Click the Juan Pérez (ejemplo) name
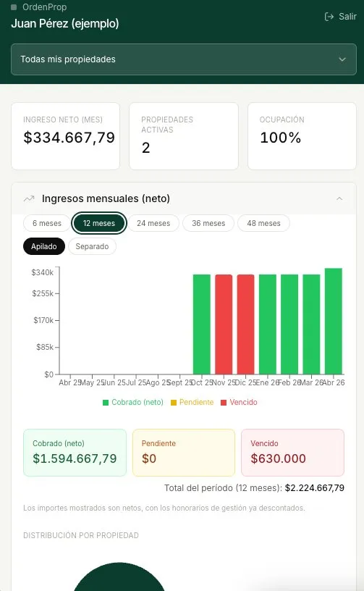This screenshot has width=364, height=591. click(x=65, y=23)
